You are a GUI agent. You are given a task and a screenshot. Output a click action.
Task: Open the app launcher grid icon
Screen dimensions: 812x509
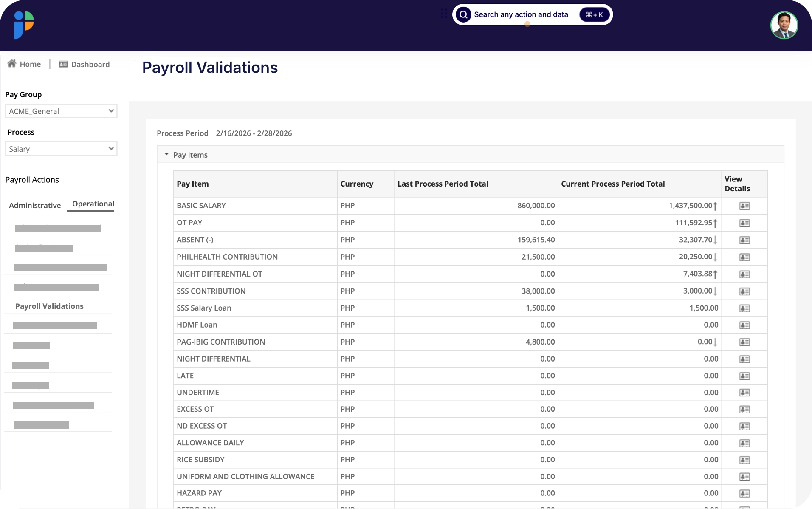point(443,14)
